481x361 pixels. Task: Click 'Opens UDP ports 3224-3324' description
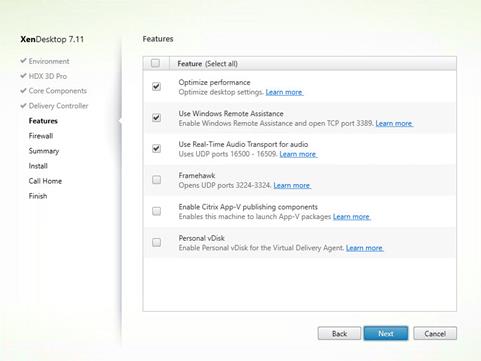[225, 186]
